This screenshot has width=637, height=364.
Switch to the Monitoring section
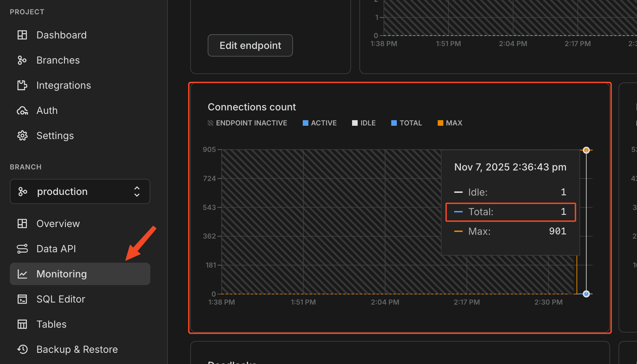pos(62,274)
